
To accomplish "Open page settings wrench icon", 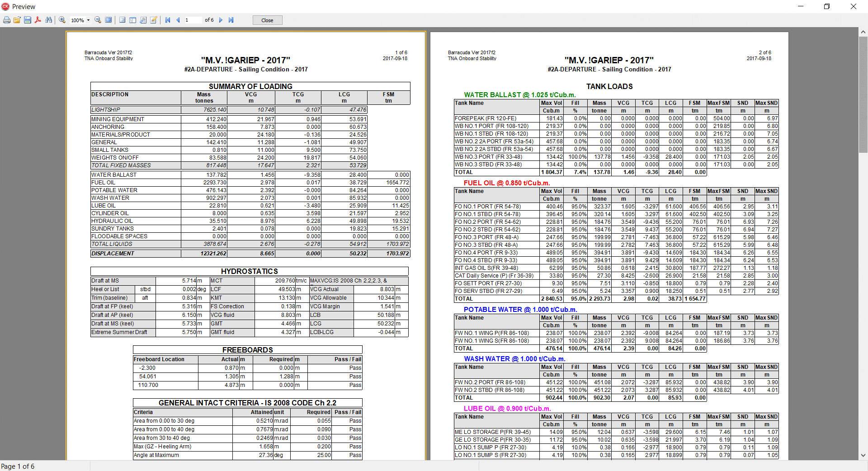I will tap(143, 20).
